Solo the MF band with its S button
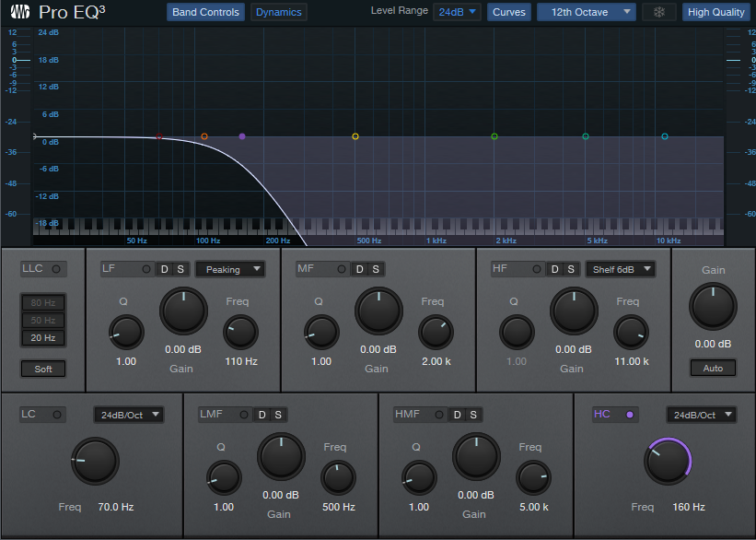Viewport: 756px width, 540px height. (376, 269)
